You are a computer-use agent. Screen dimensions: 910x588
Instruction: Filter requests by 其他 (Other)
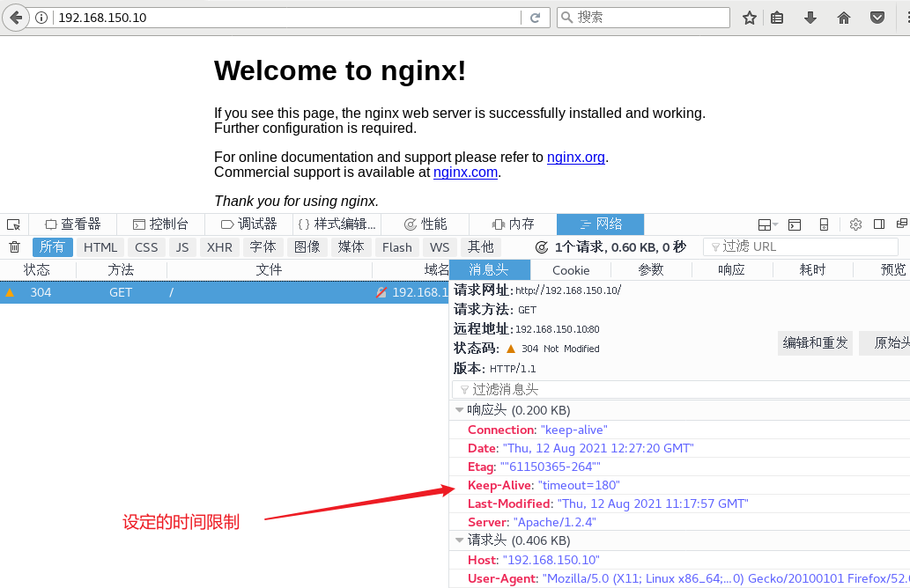pyautogui.click(x=480, y=247)
